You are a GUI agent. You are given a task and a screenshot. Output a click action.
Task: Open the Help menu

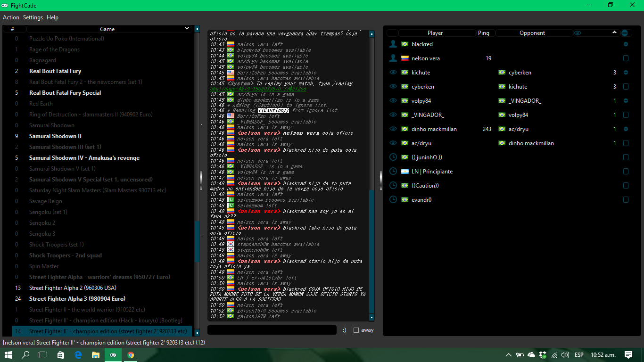pyautogui.click(x=52, y=17)
